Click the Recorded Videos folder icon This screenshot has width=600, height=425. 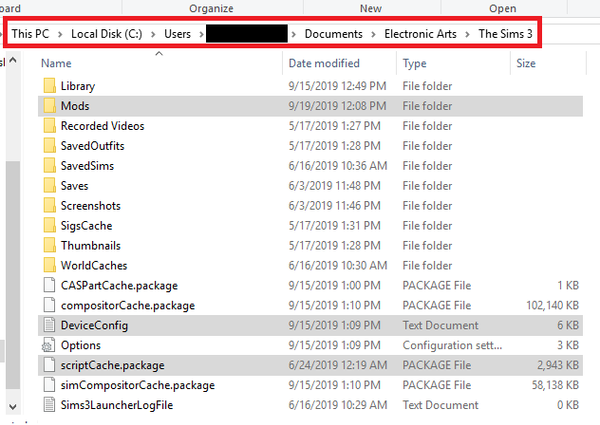(x=49, y=126)
